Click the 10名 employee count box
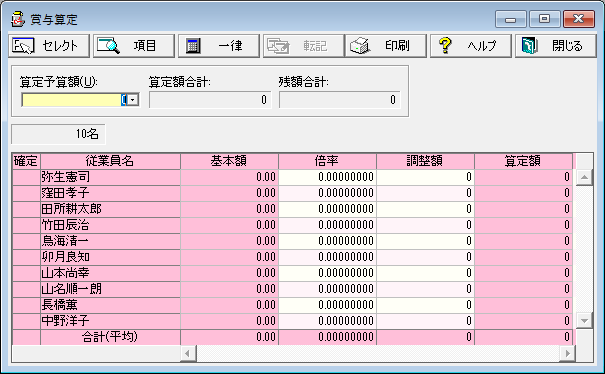This screenshot has height=374, width=605. tap(58, 134)
